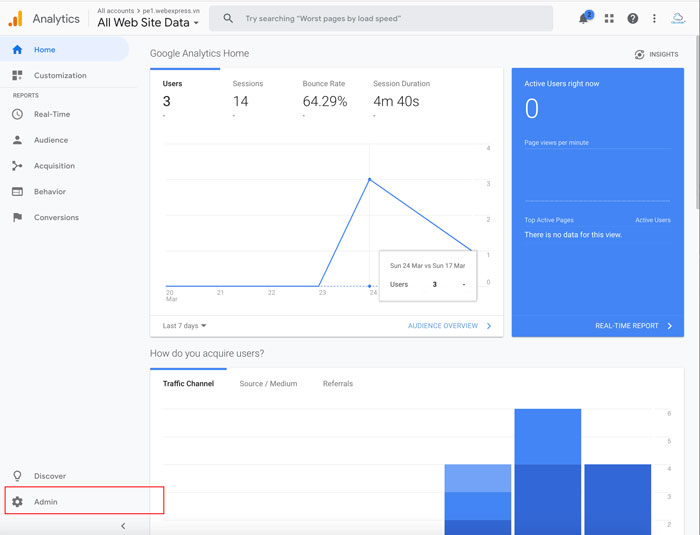This screenshot has height=535, width=700.
Task: Open Admin gear settings
Action: coord(45,502)
